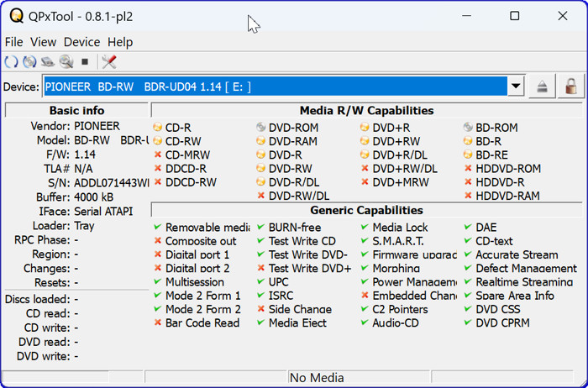This screenshot has height=388, width=588.
Task: Click the DVD-R/DL label
Action: pyautogui.click(x=294, y=182)
